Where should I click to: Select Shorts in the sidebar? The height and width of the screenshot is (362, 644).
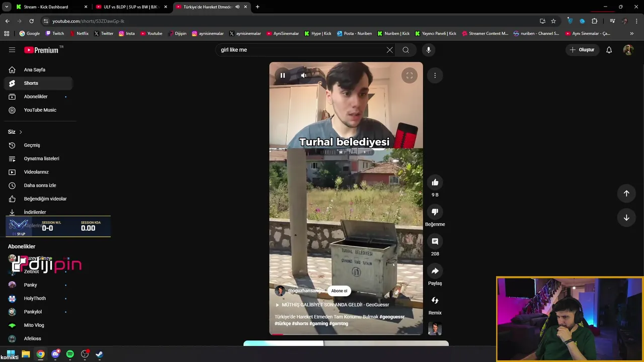pos(38,83)
